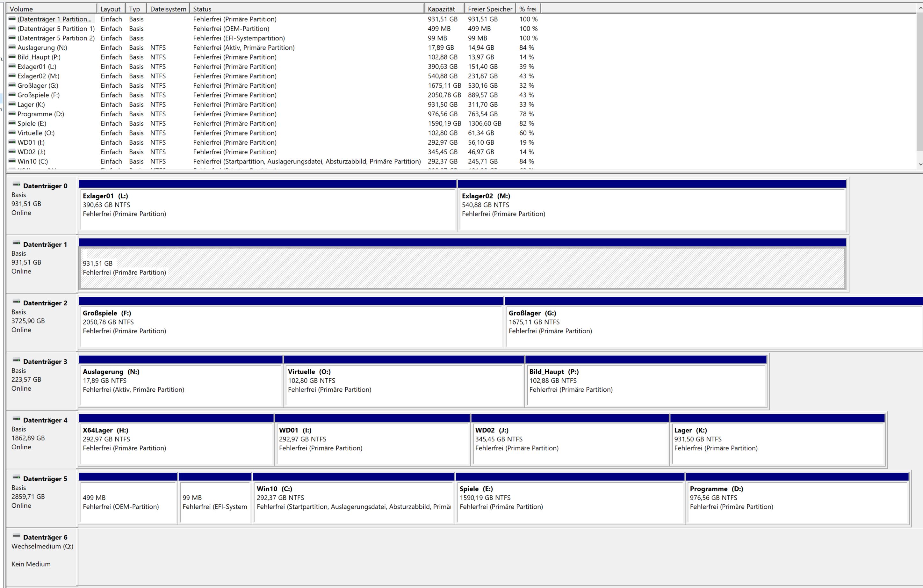This screenshot has height=588, width=923.
Task: Select Bild_Haupt (P:) row in volume list
Action: click(39, 57)
